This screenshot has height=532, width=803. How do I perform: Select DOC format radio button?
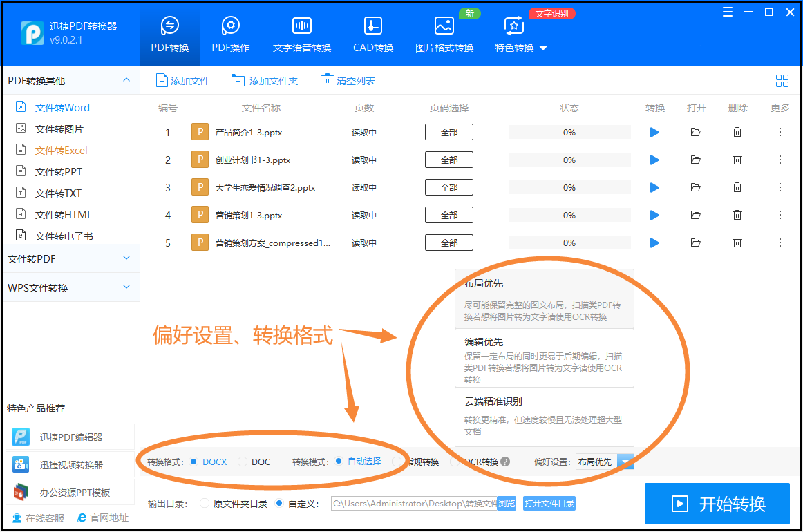(243, 462)
